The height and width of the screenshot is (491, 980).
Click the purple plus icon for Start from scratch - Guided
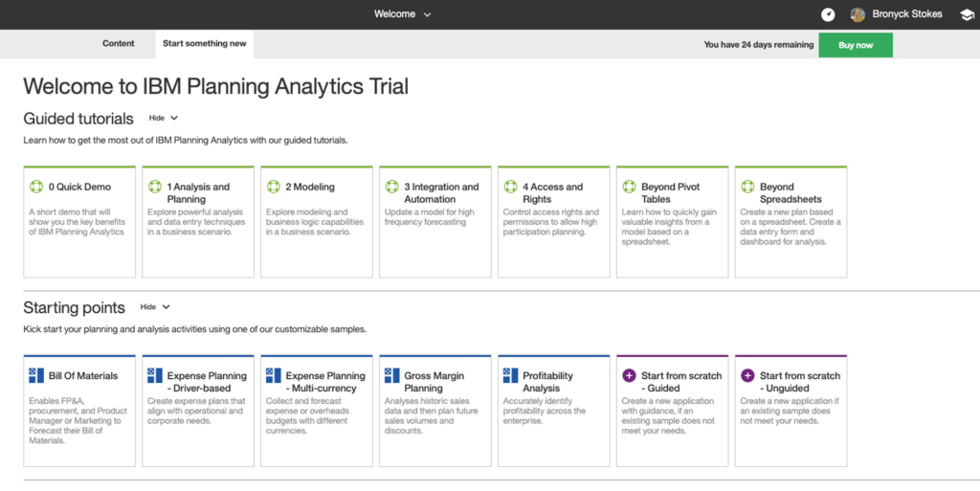point(629,375)
